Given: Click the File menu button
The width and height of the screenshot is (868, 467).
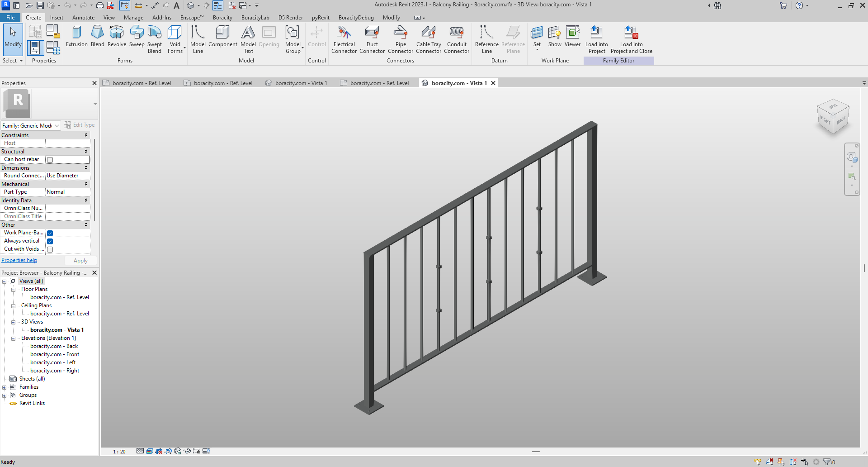Looking at the screenshot, I should [10, 18].
